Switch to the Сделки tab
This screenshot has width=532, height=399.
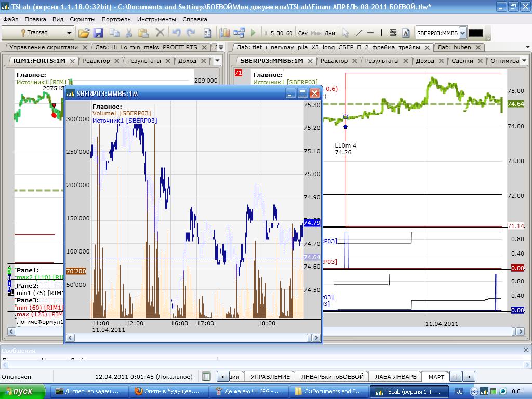point(462,61)
